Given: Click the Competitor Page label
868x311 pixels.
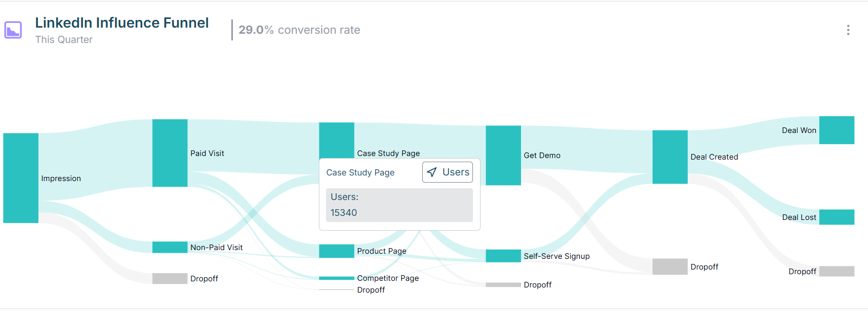Looking at the screenshot, I should click(x=388, y=278).
